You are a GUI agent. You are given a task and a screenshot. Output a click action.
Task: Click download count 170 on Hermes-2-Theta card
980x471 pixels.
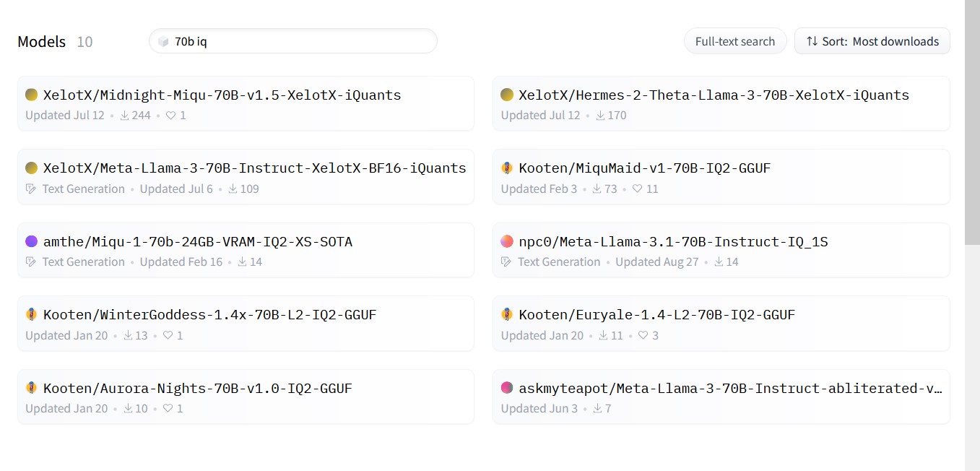617,115
